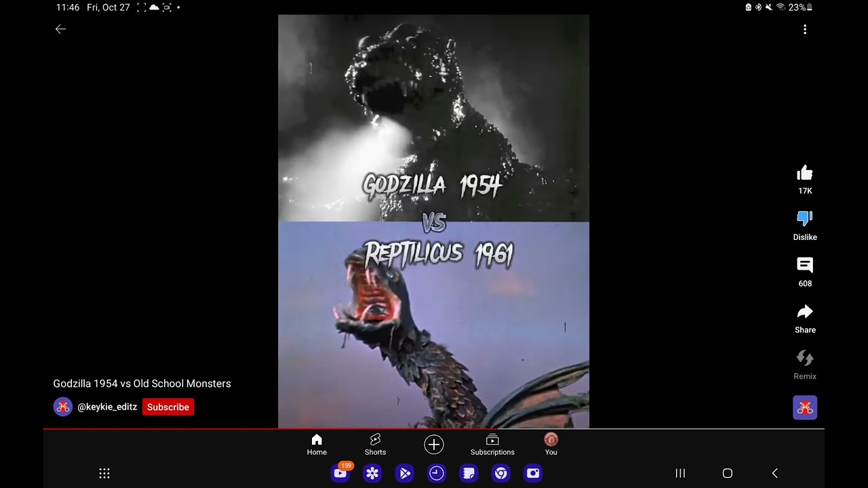The width and height of the screenshot is (868, 488).
Task: Open the Notes app in taskbar
Action: tap(469, 473)
